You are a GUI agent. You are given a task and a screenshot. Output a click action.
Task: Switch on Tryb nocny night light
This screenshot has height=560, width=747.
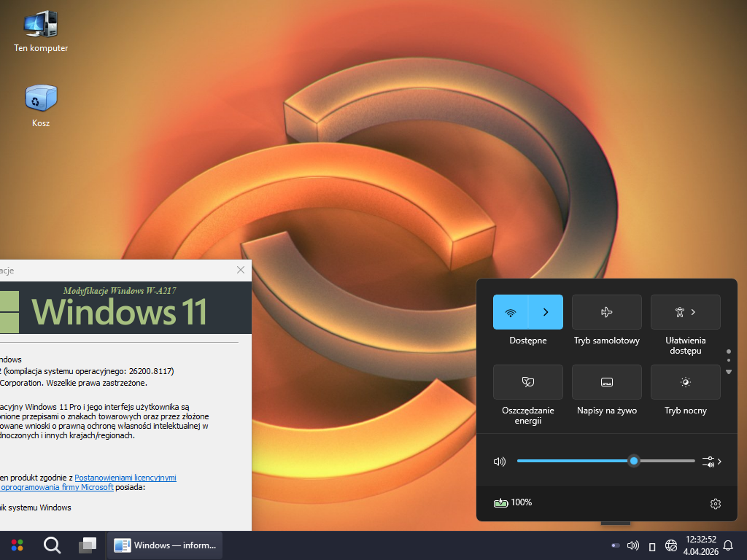coord(685,382)
